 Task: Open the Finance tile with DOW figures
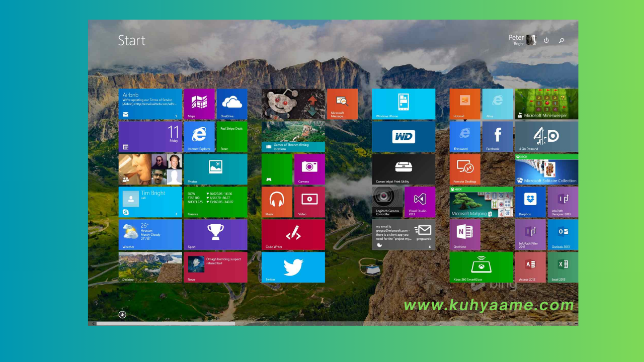(215, 202)
